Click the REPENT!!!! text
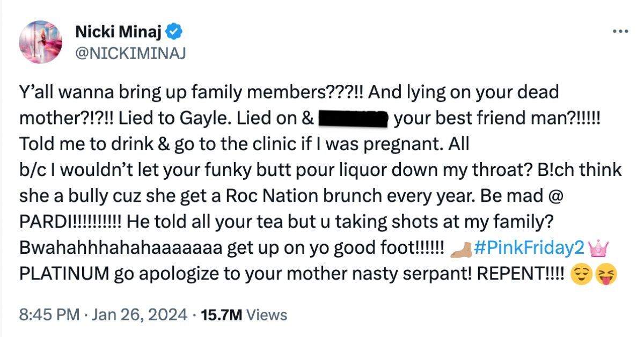Screen dimensions: 644x337 pos(520,275)
